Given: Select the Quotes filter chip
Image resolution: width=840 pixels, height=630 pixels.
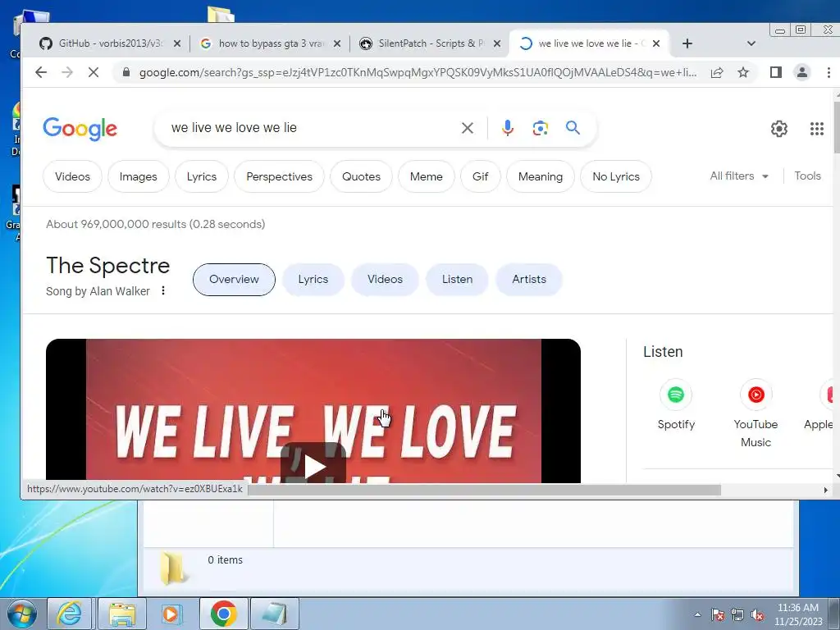Looking at the screenshot, I should (x=361, y=176).
